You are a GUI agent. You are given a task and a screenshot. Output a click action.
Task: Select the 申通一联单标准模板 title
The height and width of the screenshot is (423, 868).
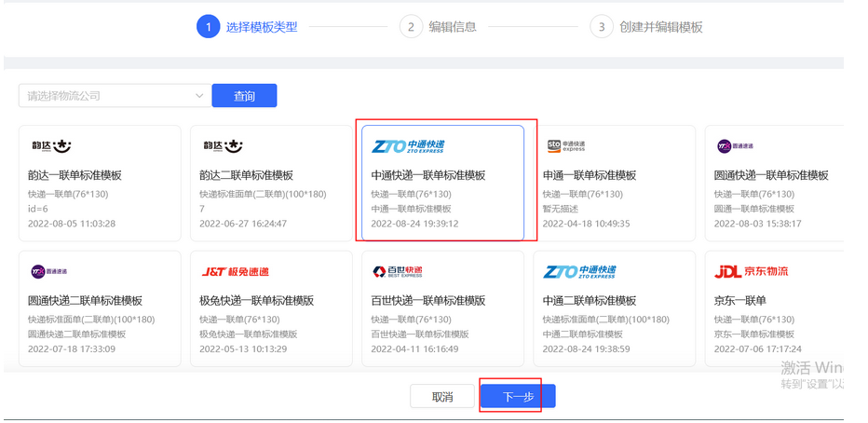point(589,175)
